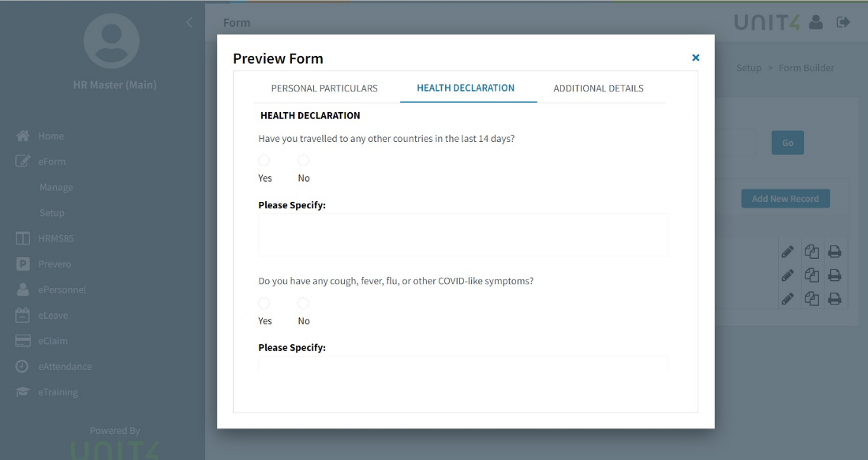Click the first Please Specify text box
Viewport: 868px width, 460px height.
463,234
